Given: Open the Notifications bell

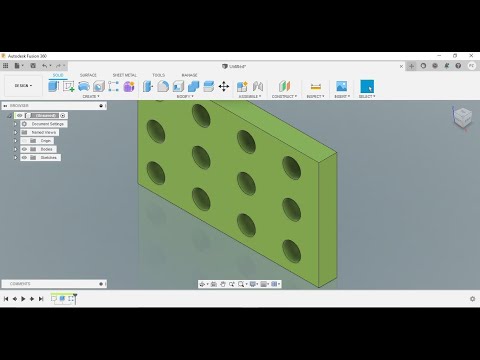Looking at the screenshot, I should click(447, 66).
